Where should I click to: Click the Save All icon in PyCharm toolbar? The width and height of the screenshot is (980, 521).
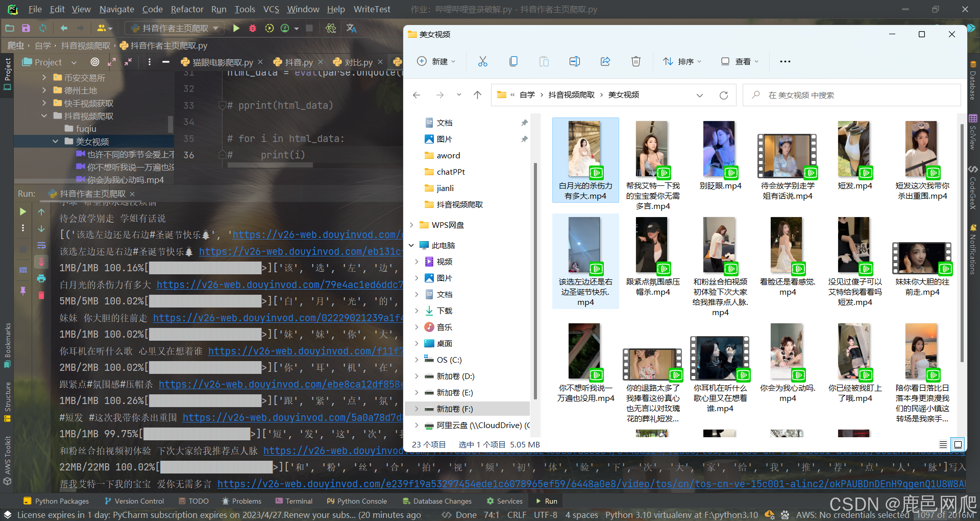pos(26,28)
